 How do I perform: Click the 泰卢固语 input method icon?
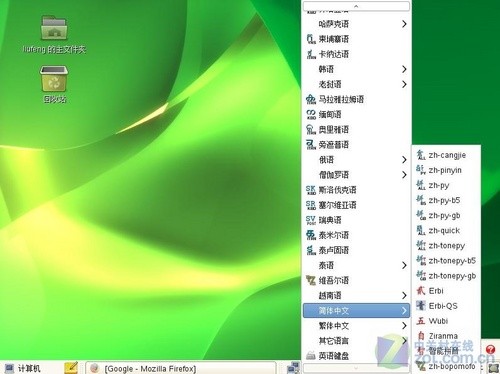pyautogui.click(x=311, y=250)
